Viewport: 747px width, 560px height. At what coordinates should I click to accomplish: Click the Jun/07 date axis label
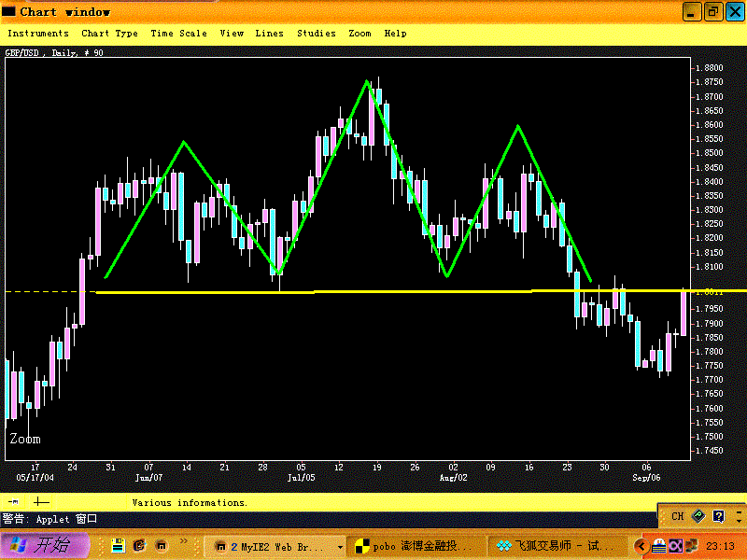[148, 478]
